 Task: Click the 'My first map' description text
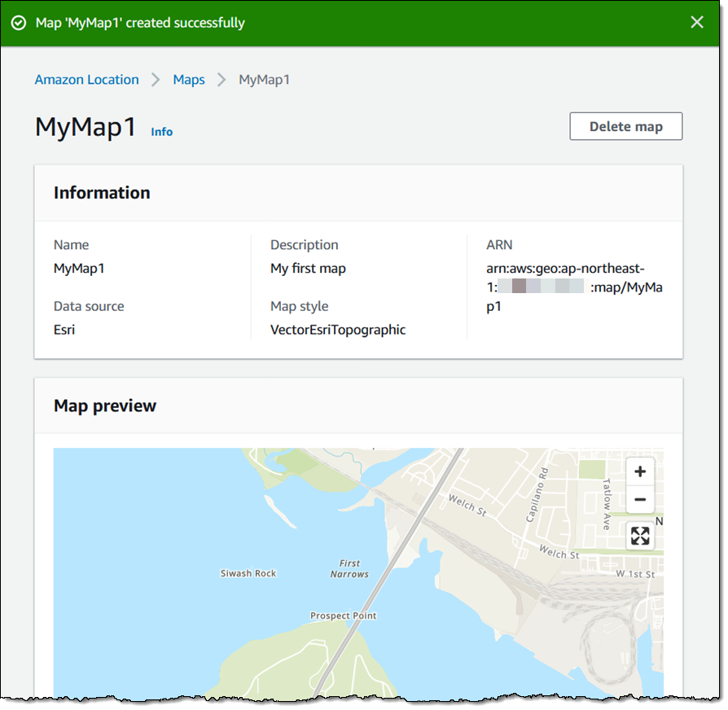pyautogui.click(x=308, y=268)
